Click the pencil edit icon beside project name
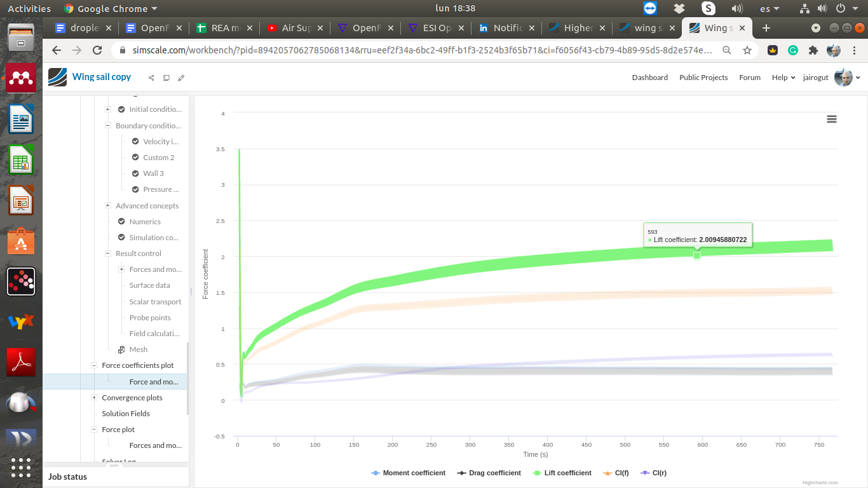This screenshot has width=868, height=488. [181, 78]
